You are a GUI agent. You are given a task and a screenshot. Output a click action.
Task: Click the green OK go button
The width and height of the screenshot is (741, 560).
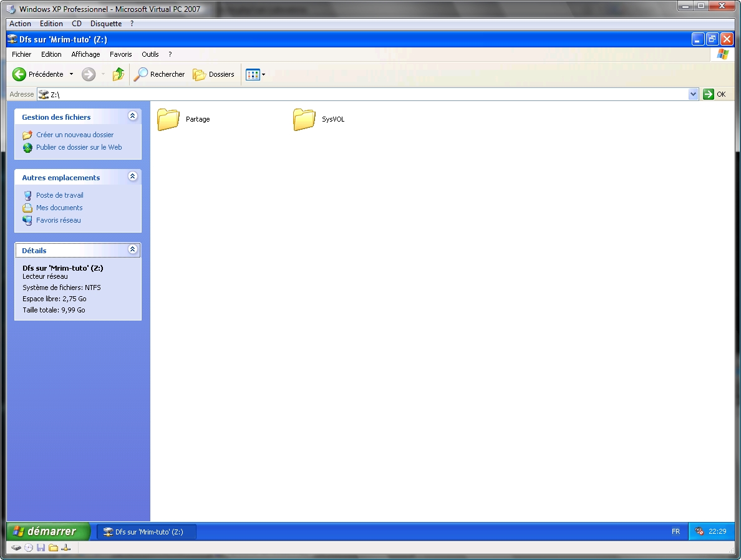(x=715, y=94)
